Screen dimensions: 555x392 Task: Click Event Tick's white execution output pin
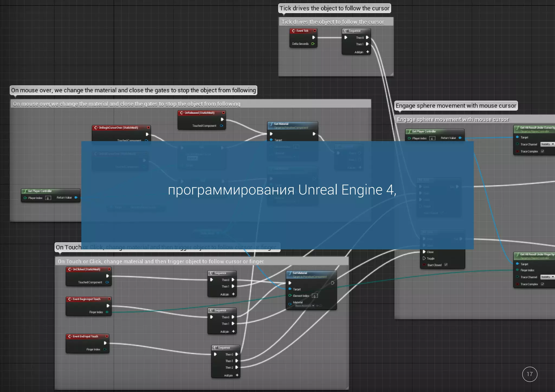(x=314, y=37)
